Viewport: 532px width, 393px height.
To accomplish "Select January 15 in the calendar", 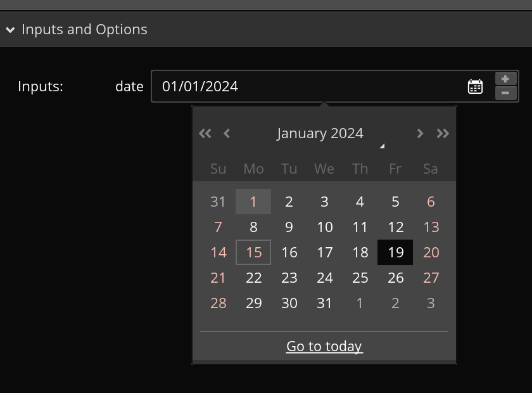I will click(253, 252).
